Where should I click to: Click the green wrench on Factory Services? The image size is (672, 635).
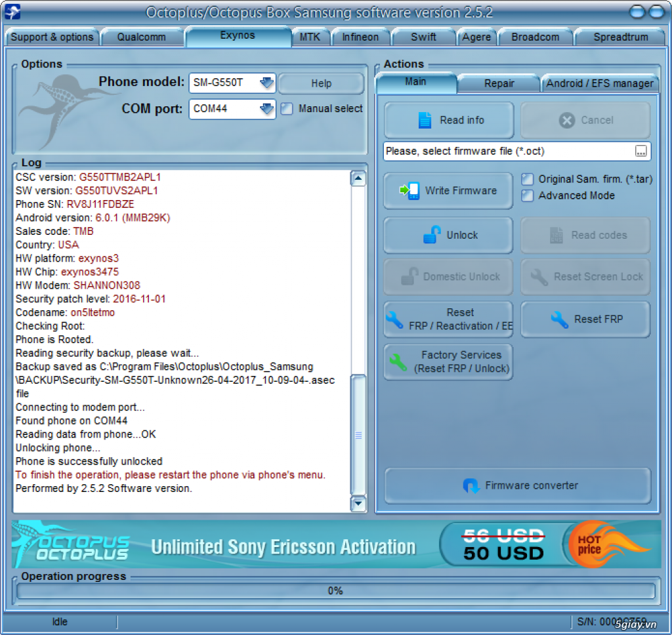point(398,362)
